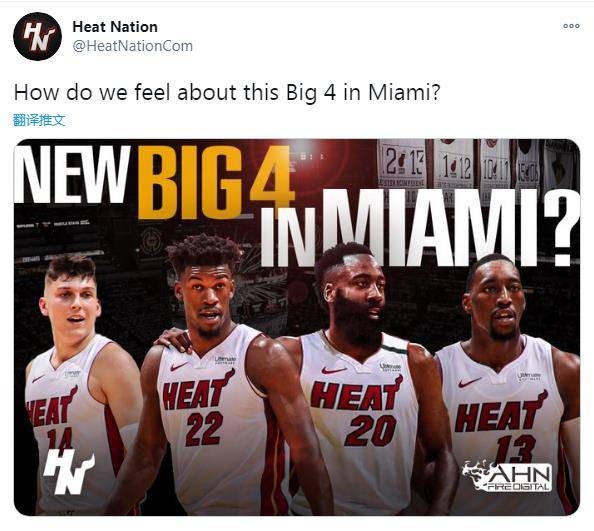Click the Nike swoosh on jersey 20
The width and height of the screenshot is (594, 531).
tap(334, 370)
